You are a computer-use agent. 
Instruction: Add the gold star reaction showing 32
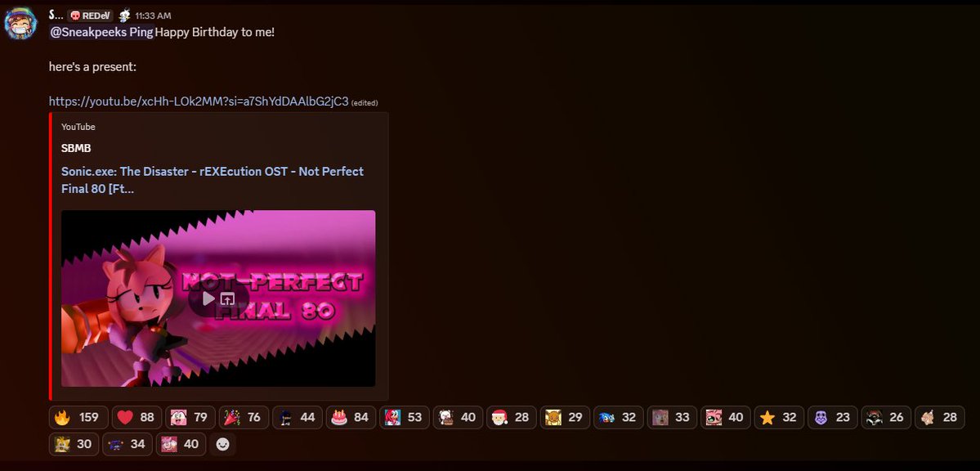780,417
